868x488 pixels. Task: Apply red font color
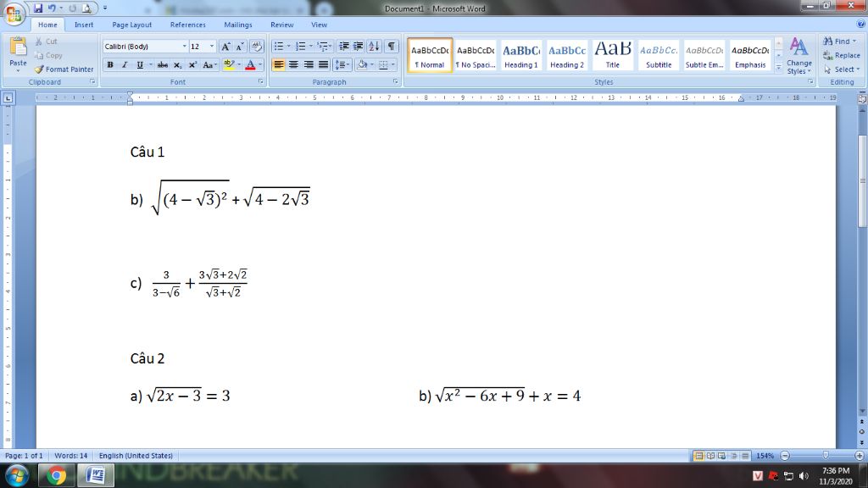tap(250, 64)
